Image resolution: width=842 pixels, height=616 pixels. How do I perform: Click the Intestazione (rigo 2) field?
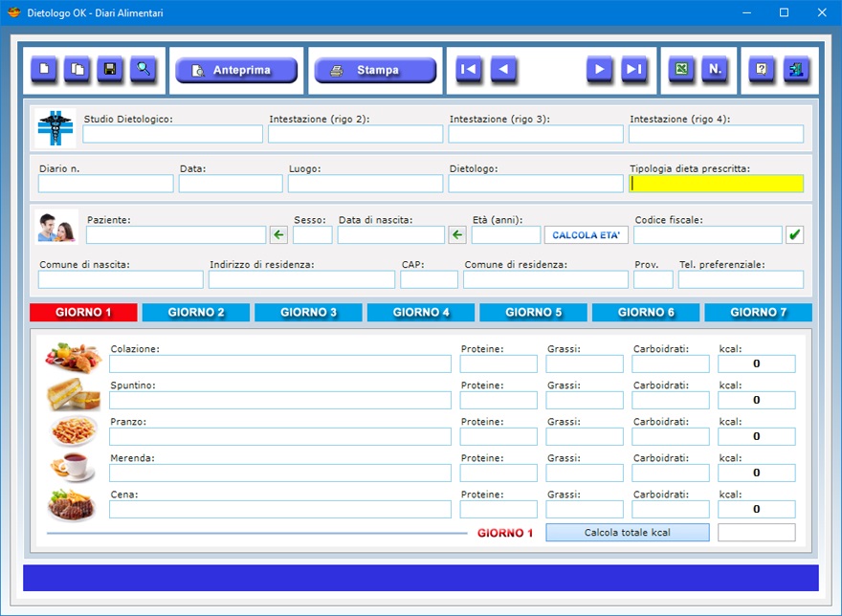356,134
